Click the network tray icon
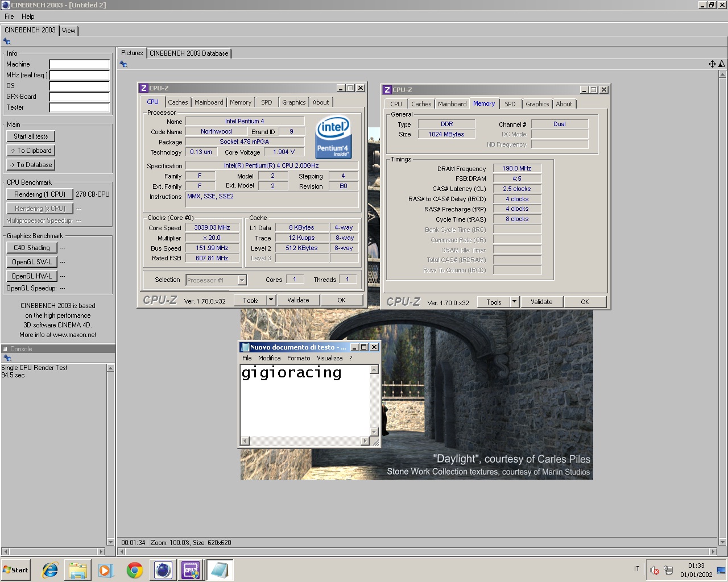The height and width of the screenshot is (582, 728). click(x=668, y=570)
